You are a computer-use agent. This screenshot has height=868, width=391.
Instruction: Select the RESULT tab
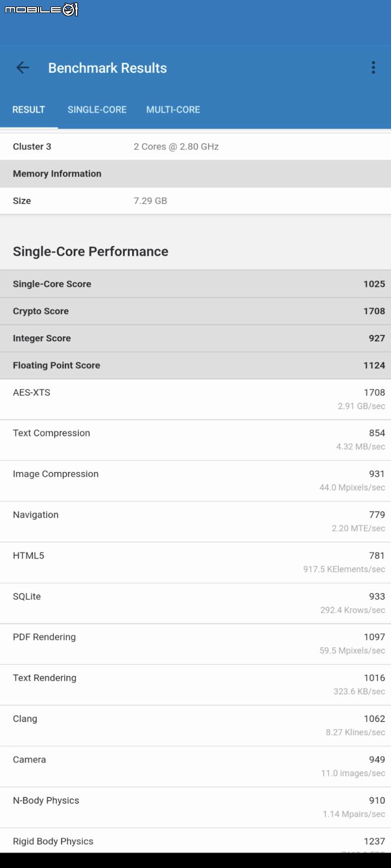[29, 110]
